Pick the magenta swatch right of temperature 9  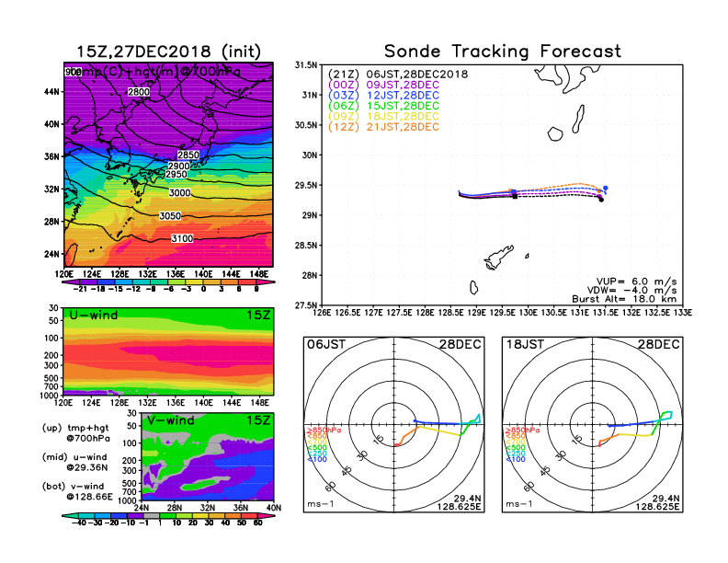pos(266,282)
